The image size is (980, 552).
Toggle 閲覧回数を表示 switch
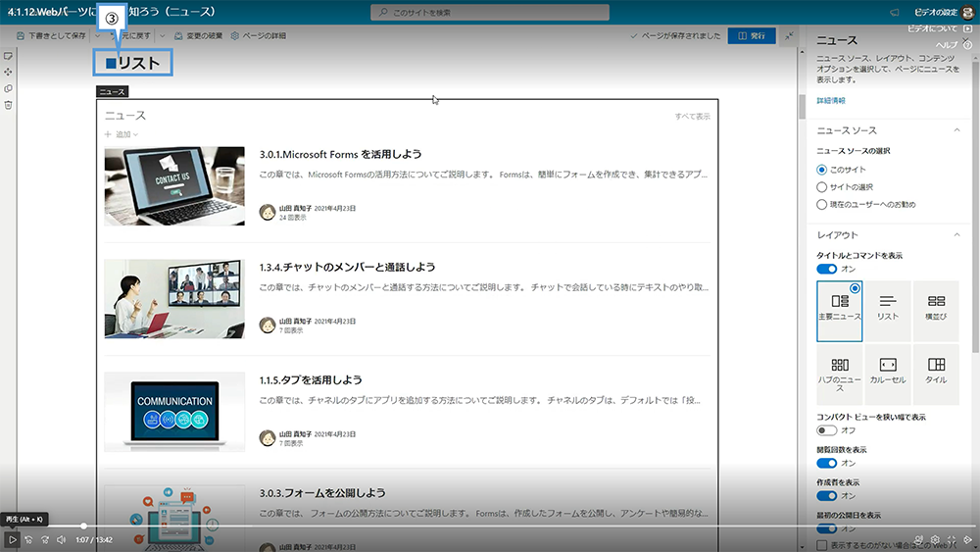826,463
